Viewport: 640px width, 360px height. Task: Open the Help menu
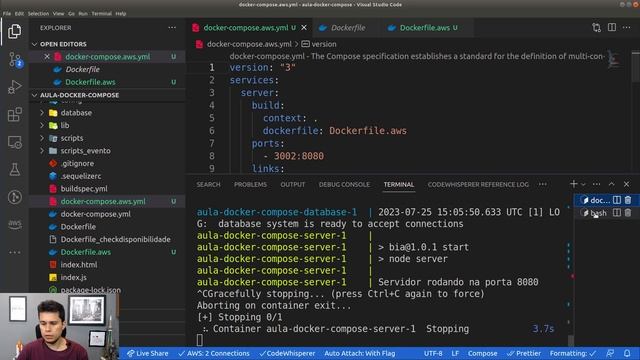[x=121, y=13]
